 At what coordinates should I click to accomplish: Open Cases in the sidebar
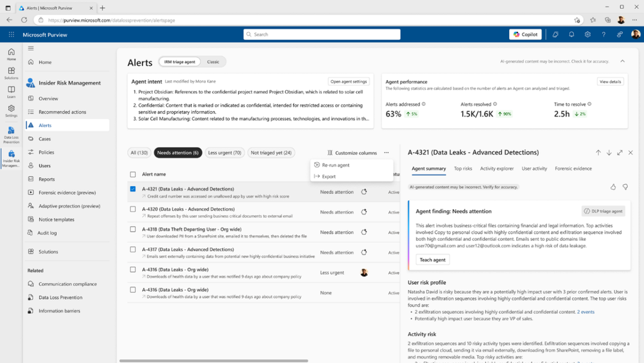click(67, 139)
